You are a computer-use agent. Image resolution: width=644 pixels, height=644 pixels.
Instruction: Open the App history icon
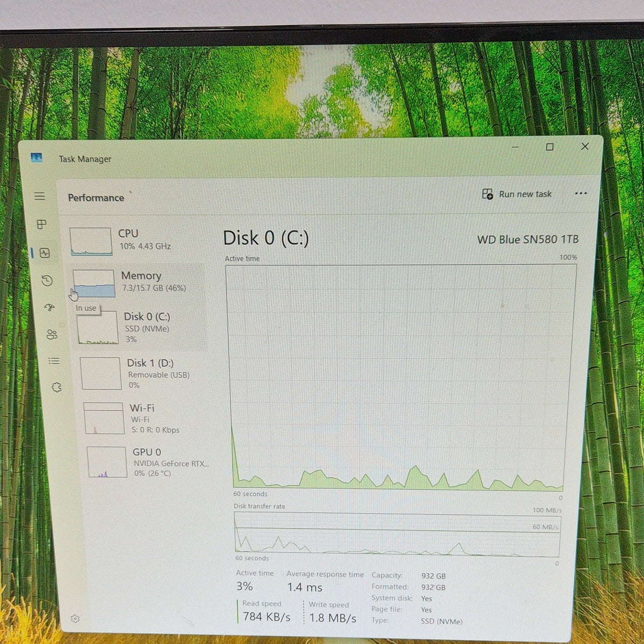(47, 281)
